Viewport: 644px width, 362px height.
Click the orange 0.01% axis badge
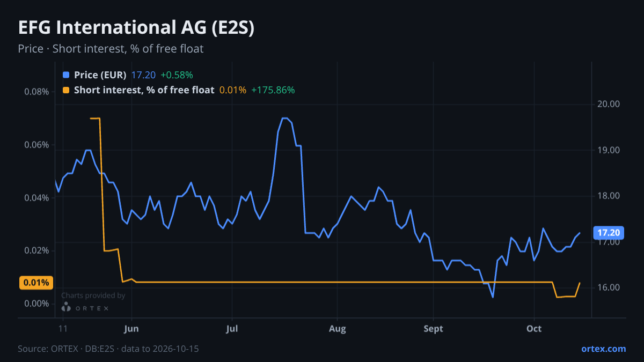point(36,283)
